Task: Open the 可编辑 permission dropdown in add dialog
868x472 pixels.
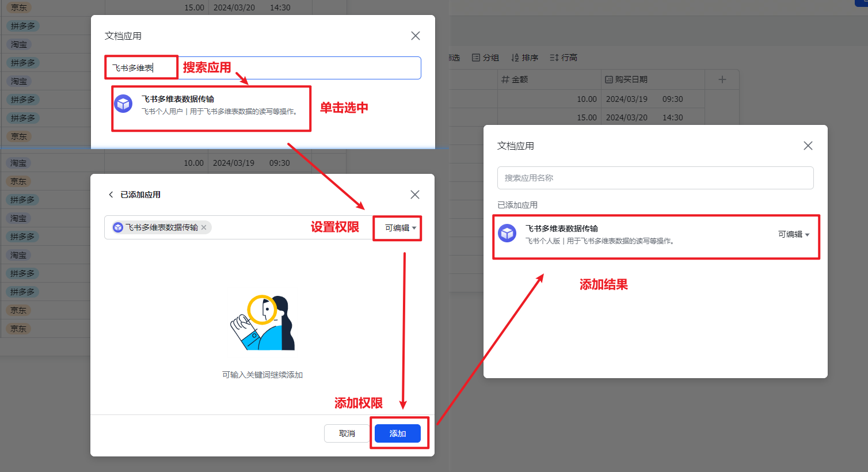Action: coord(400,228)
